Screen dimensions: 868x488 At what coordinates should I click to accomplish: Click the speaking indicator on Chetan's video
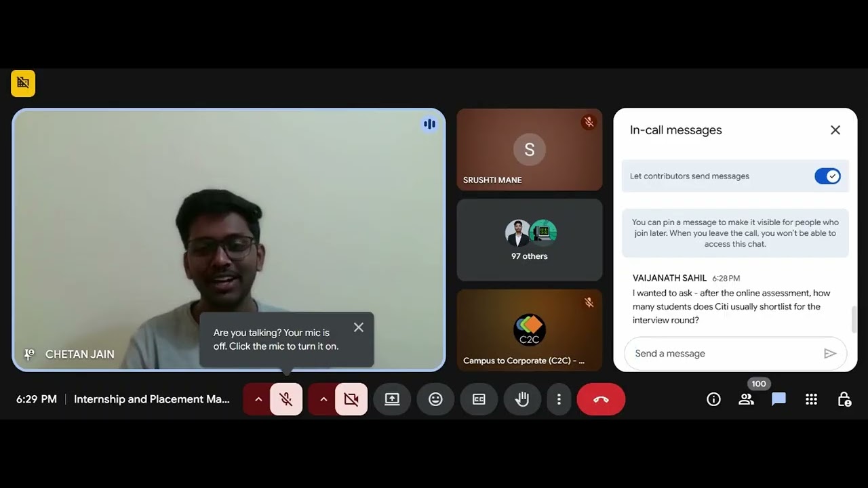(429, 124)
